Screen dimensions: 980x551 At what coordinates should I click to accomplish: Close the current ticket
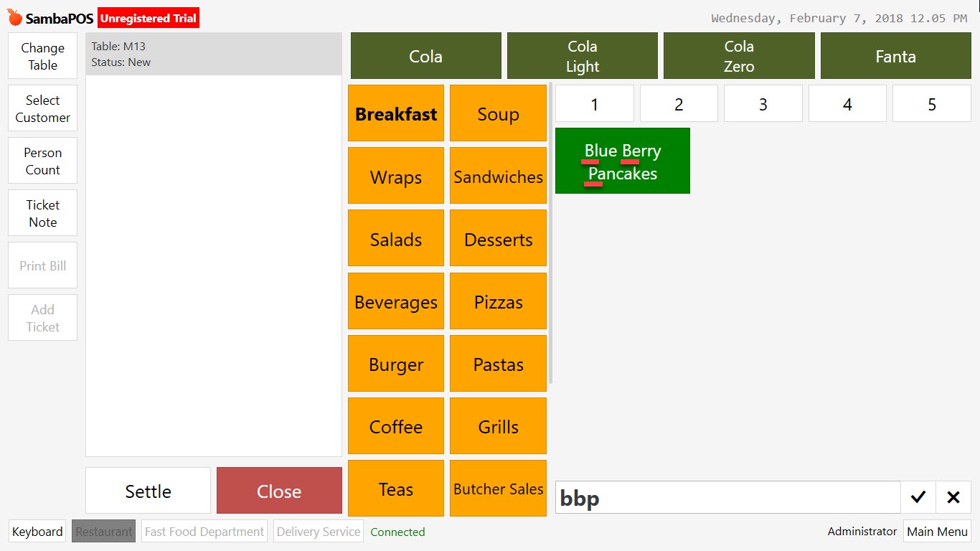pyautogui.click(x=279, y=491)
